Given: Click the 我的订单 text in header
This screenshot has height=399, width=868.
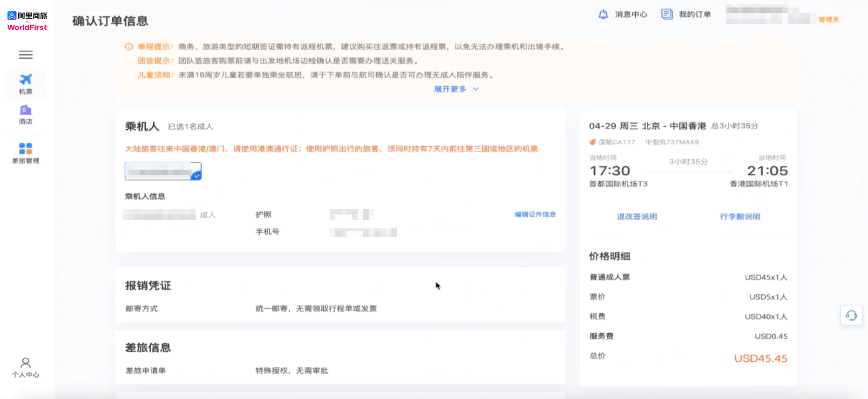Looking at the screenshot, I should point(695,14).
